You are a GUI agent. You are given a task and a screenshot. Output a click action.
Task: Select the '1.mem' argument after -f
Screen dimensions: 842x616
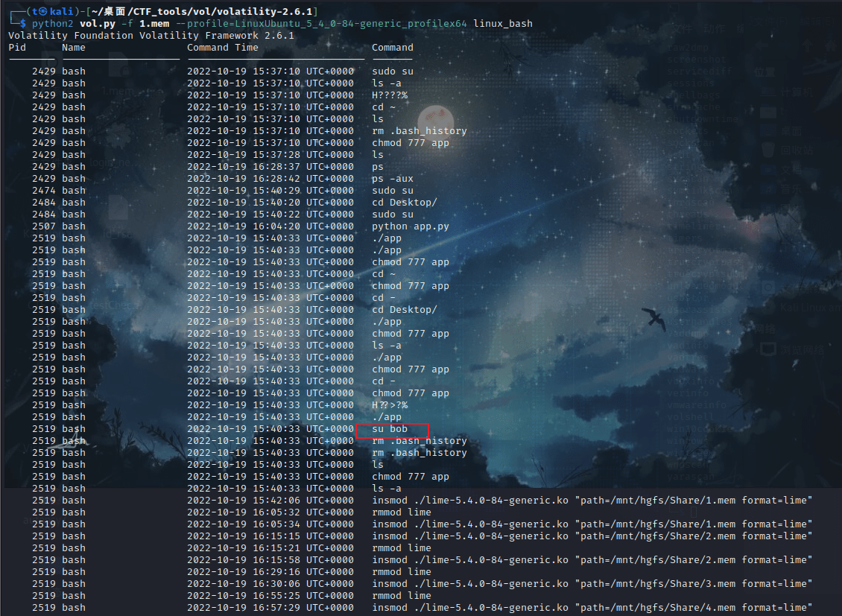(154, 24)
